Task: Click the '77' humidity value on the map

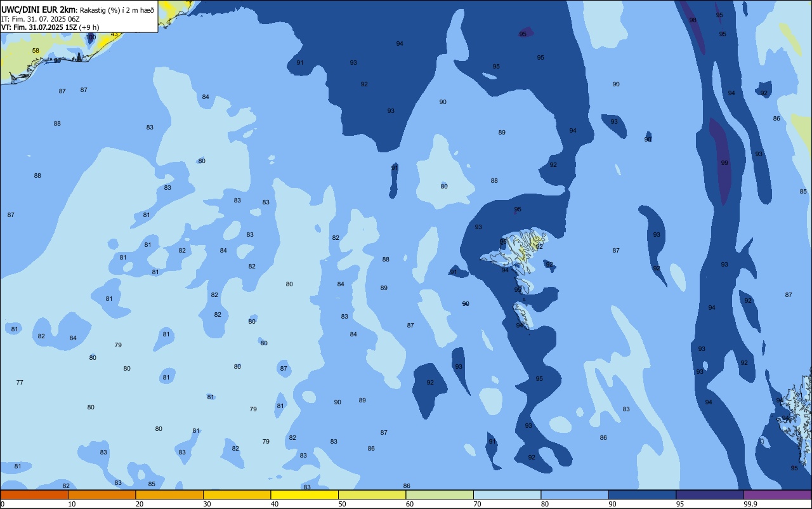Action: [x=20, y=383]
